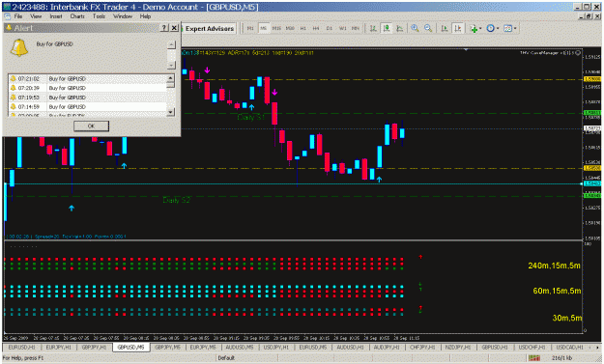
Task: Open the File menu
Action: [x=18, y=16]
